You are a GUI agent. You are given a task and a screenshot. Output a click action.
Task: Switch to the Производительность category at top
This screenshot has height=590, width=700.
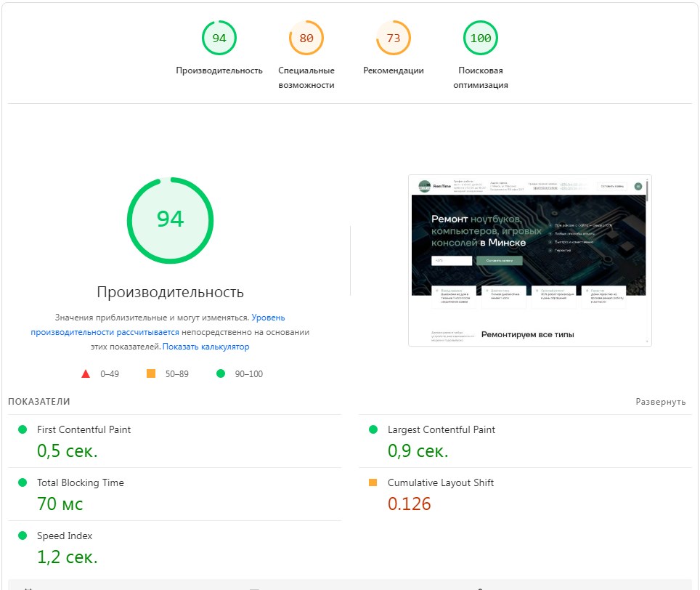tap(219, 70)
